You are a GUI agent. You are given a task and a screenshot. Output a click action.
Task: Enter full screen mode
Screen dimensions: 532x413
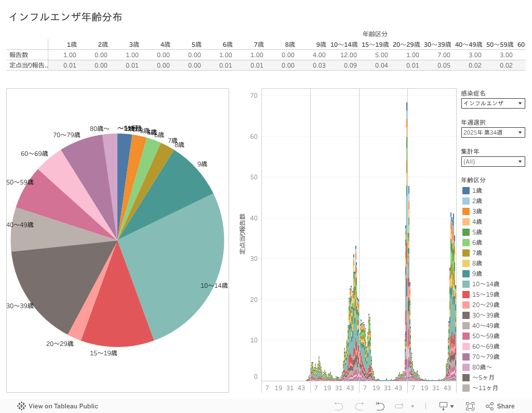point(470,406)
